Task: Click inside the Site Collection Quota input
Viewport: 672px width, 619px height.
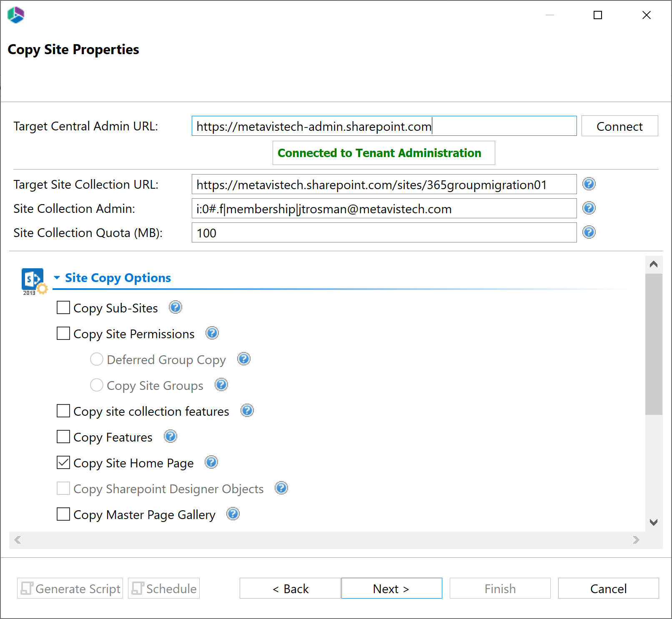Action: 375,232
